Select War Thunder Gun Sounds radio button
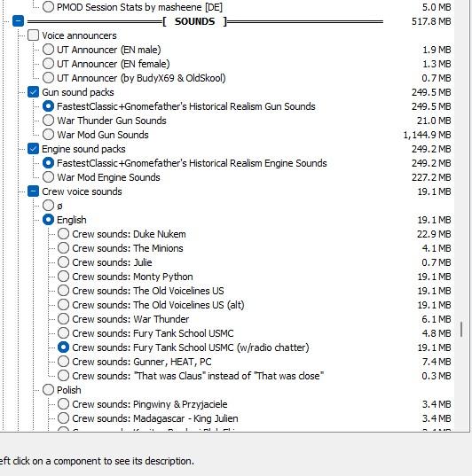The height and width of the screenshot is (476, 472). click(48, 121)
